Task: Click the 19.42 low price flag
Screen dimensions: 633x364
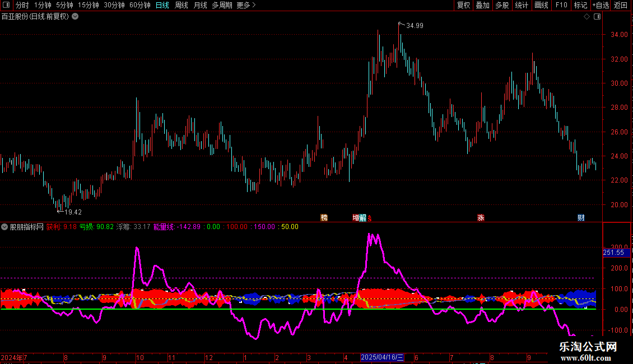Action: [72, 212]
